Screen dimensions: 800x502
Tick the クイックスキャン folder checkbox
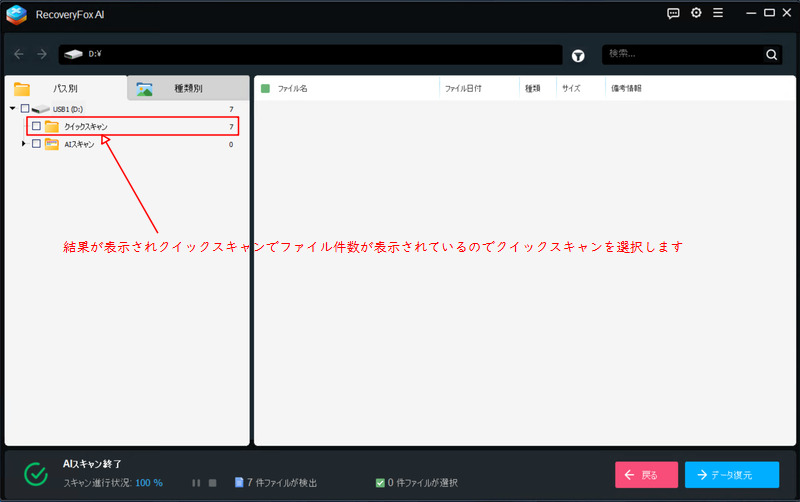pos(36,127)
